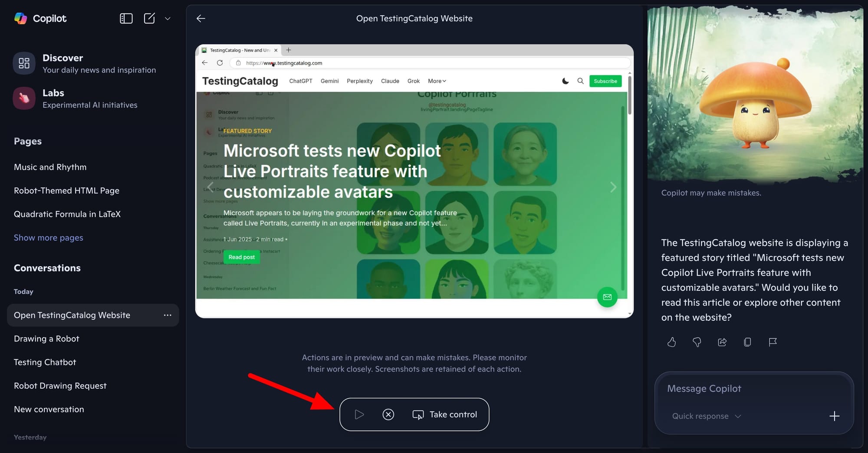
Task: Stop the action with circled X icon
Action: (388, 415)
